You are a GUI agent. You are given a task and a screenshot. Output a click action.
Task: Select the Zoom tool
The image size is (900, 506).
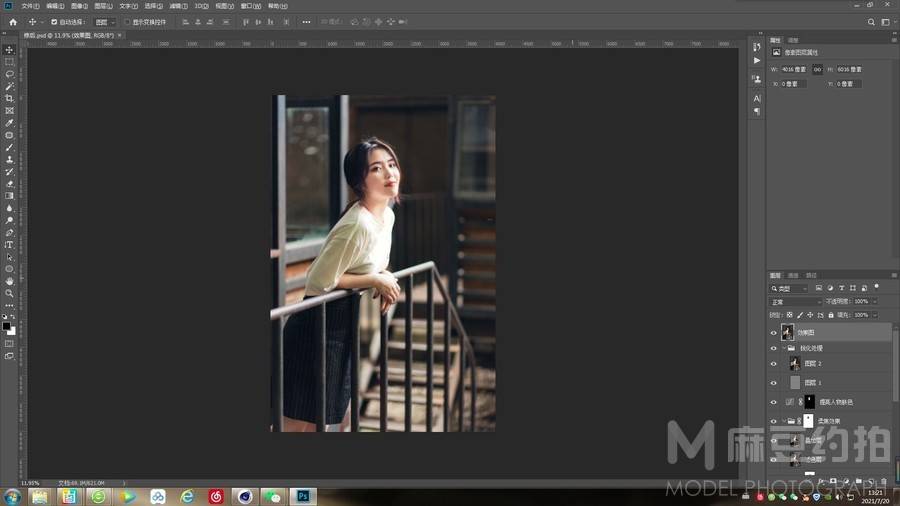[9, 293]
